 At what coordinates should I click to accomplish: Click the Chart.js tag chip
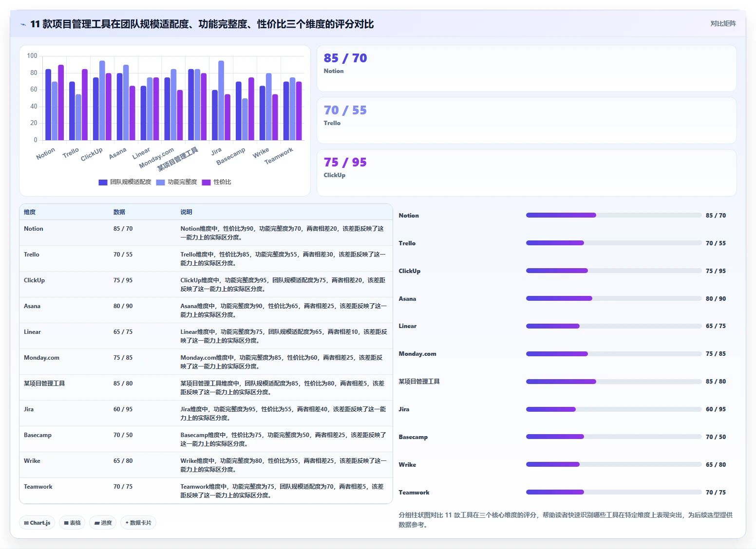(x=37, y=523)
